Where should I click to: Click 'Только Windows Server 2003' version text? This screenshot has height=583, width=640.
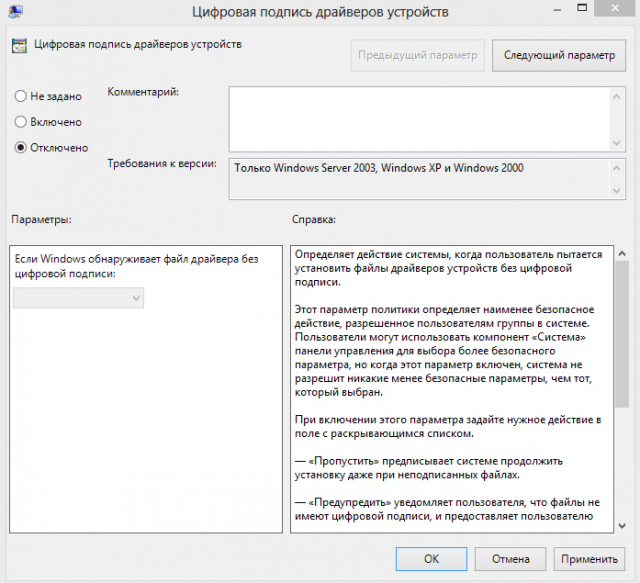click(379, 168)
